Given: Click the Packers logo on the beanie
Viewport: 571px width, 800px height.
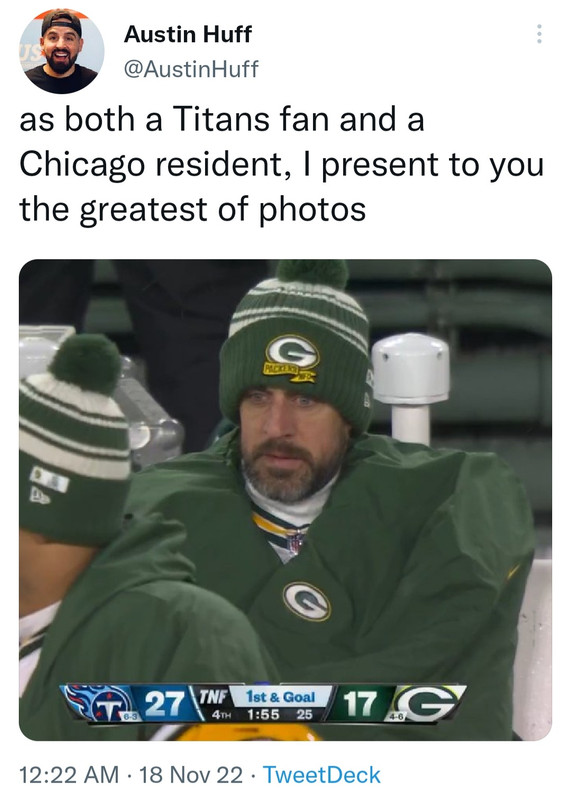Looking at the screenshot, I should click(292, 358).
